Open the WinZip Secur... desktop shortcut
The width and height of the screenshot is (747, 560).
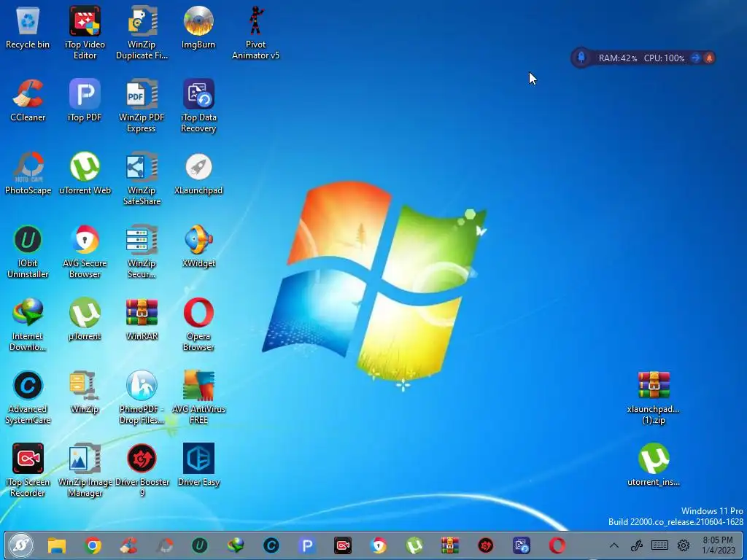[x=142, y=252]
